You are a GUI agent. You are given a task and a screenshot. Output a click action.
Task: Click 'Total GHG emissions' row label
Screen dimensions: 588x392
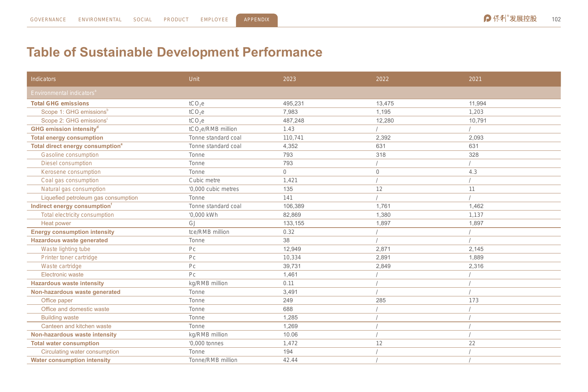[x=60, y=103]
